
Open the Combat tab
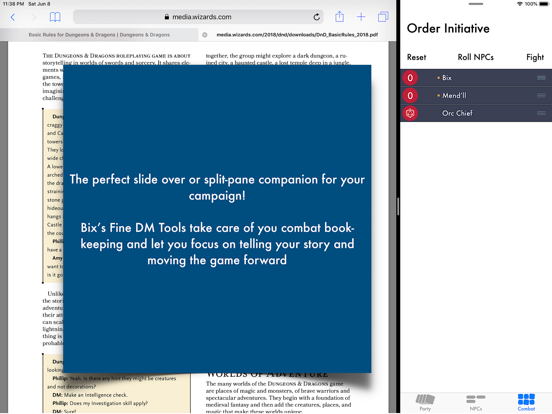(x=526, y=402)
